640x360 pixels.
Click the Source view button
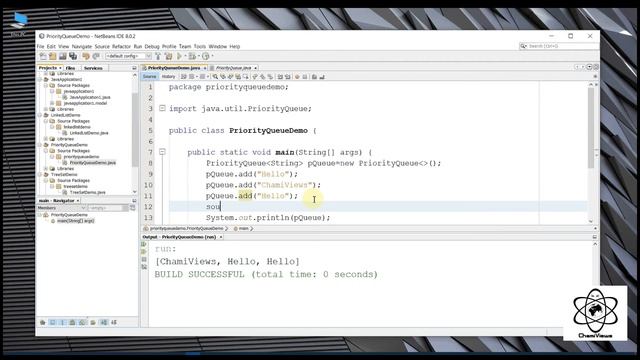click(149, 76)
